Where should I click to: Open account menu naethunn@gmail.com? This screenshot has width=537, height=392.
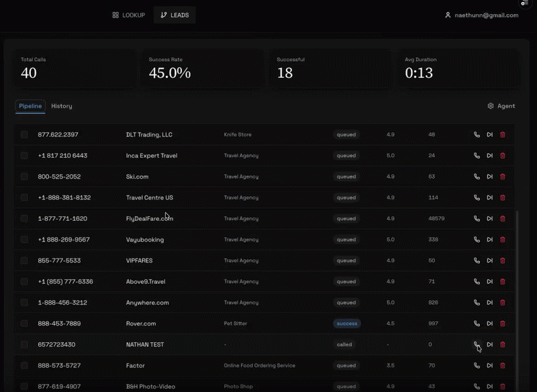click(x=481, y=15)
